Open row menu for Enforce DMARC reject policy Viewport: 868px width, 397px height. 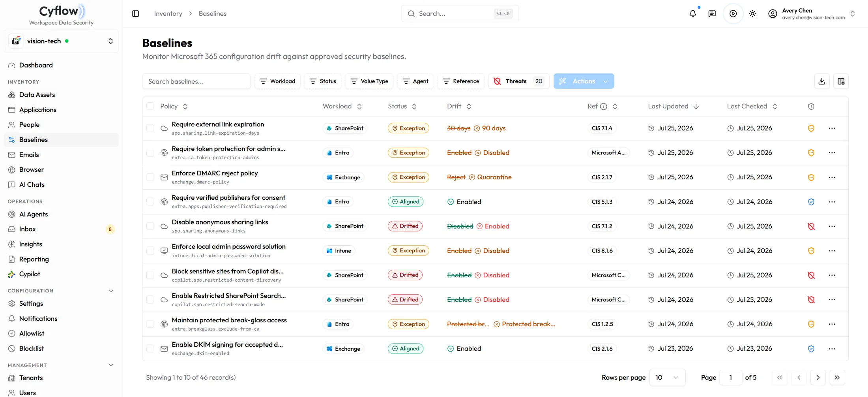(832, 177)
